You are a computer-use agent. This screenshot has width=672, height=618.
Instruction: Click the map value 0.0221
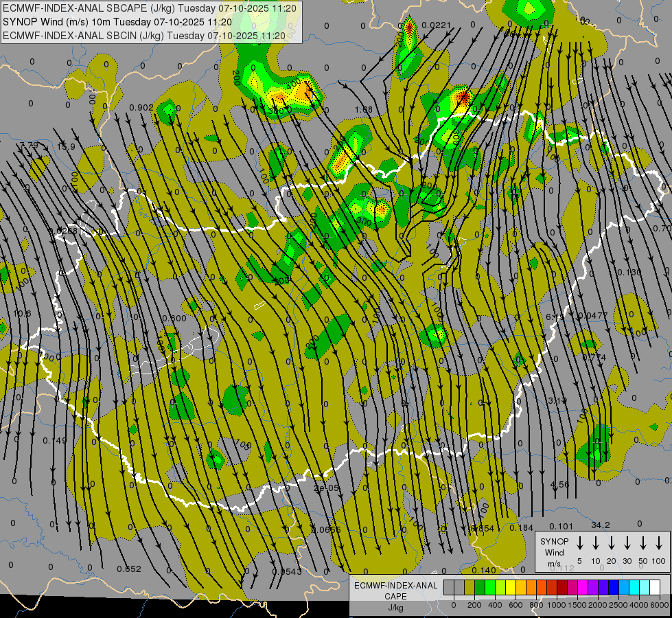437,25
